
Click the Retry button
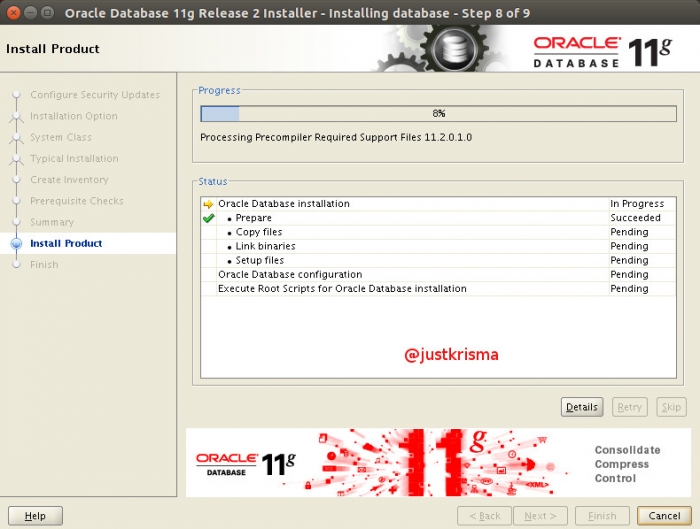click(629, 407)
